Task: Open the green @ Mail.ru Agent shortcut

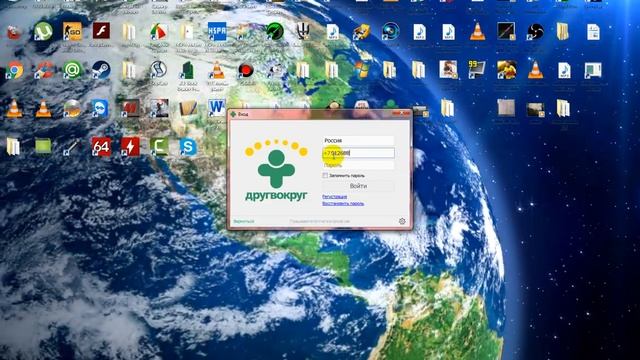Action: click(x=72, y=70)
